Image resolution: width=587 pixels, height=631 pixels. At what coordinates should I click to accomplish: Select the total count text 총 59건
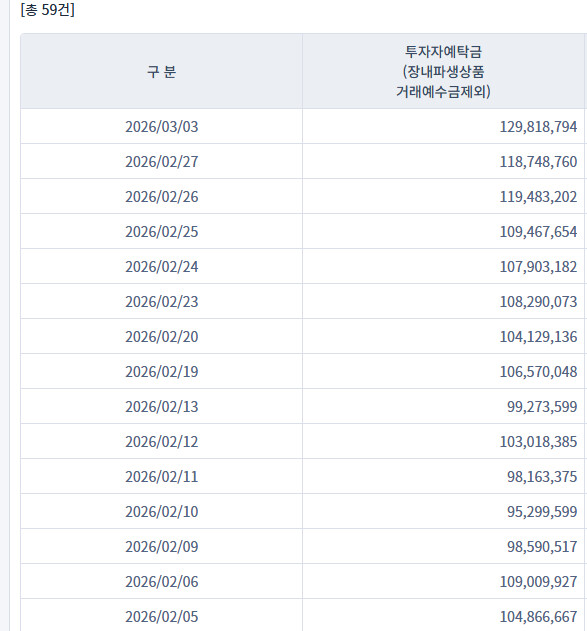pos(47,10)
